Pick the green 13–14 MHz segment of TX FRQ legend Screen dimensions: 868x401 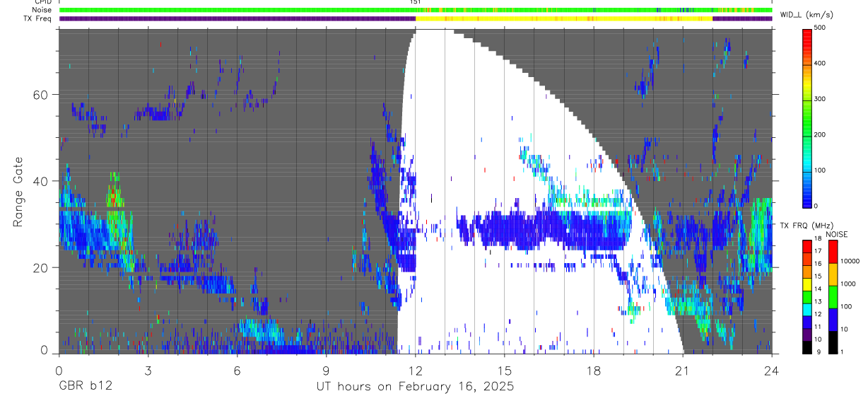807,297
